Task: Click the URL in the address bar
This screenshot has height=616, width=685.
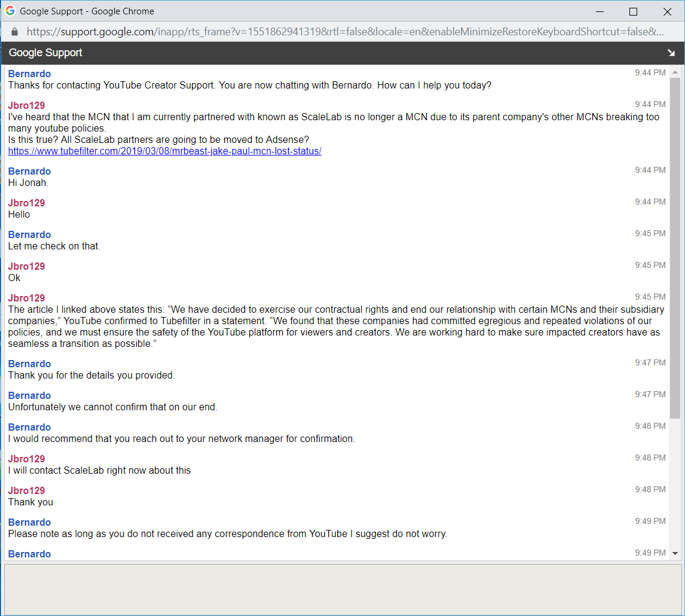Action: [345, 32]
